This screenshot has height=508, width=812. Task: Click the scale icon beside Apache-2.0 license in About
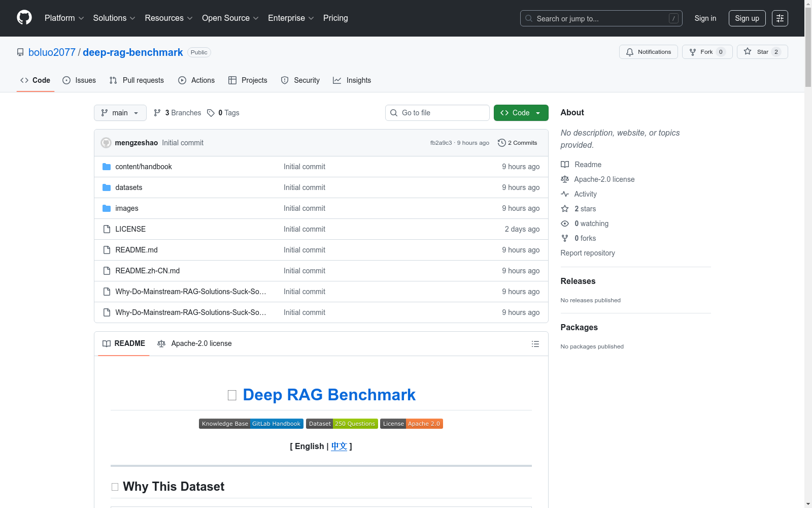pos(565,179)
